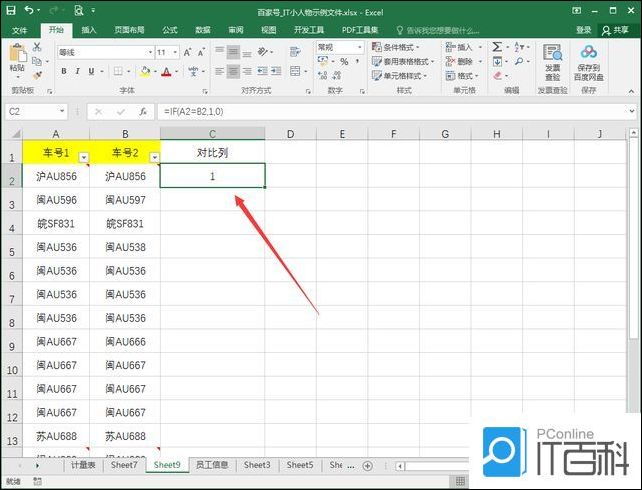This screenshot has width=642, height=490.
Task: Click the Format cells button
Action: click(462, 76)
